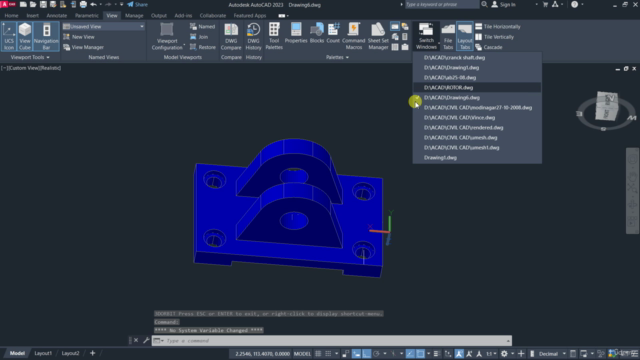Open the Properties palette
Viewport: 640px width, 360px height.
(x=296, y=33)
